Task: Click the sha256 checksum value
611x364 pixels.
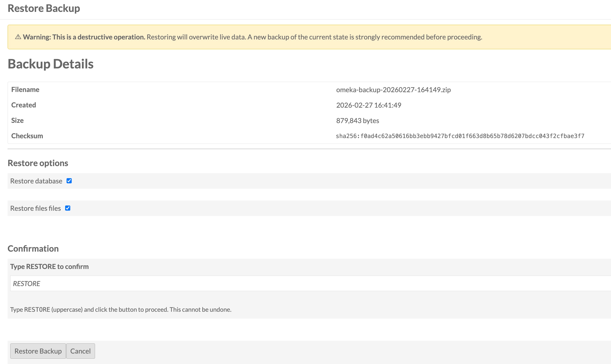Action: tap(460, 136)
